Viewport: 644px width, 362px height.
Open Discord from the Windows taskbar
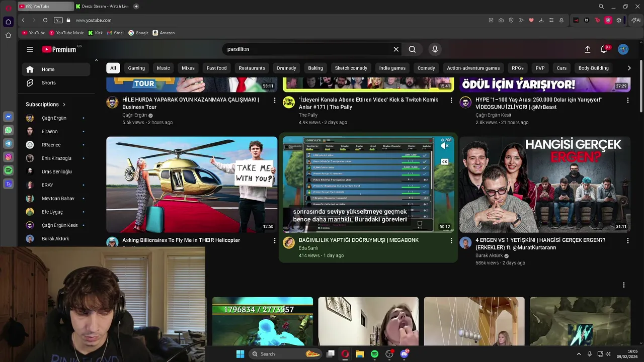pos(404,354)
